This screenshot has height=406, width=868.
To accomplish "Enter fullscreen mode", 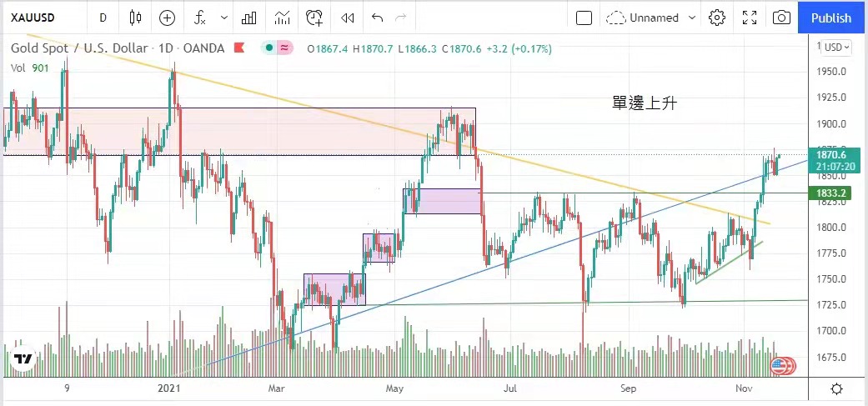I will click(750, 18).
